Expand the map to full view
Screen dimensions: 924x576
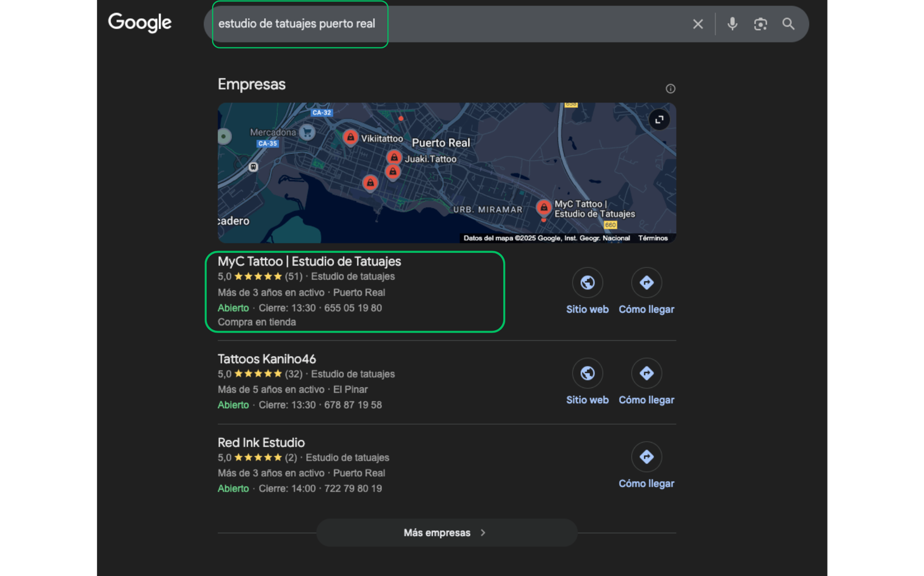click(659, 120)
